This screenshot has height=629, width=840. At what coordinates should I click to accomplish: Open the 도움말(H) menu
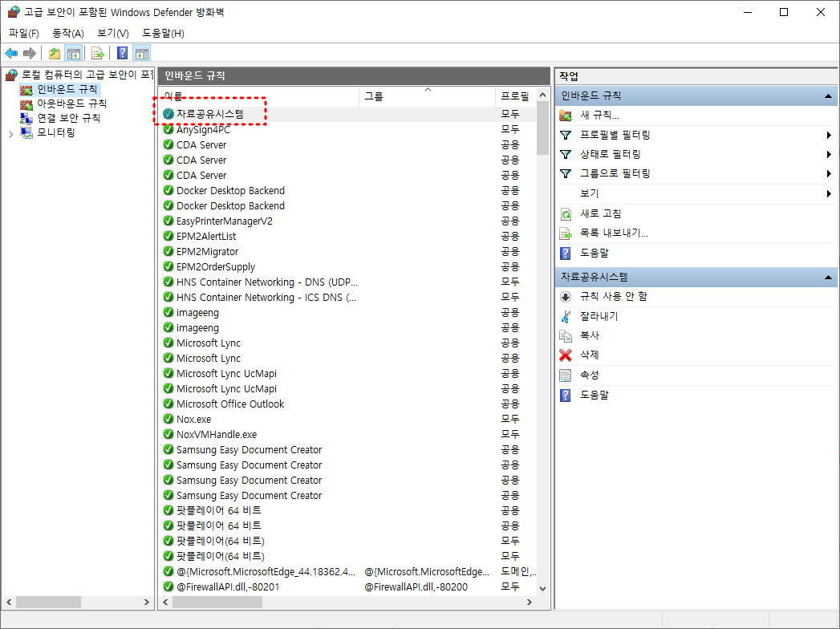pyautogui.click(x=163, y=33)
